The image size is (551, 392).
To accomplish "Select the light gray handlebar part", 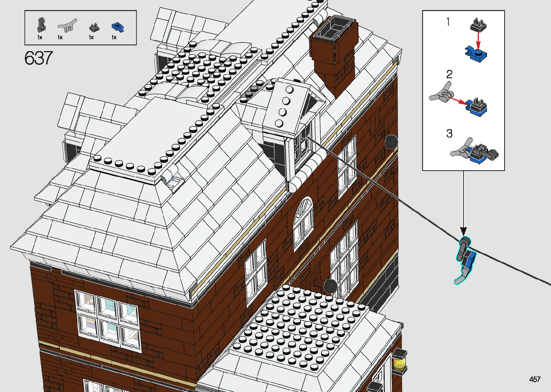I will tap(67, 26).
